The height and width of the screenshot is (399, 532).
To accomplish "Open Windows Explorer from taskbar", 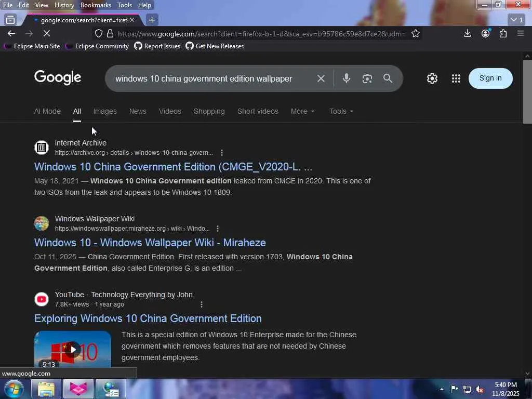I will tap(46, 389).
